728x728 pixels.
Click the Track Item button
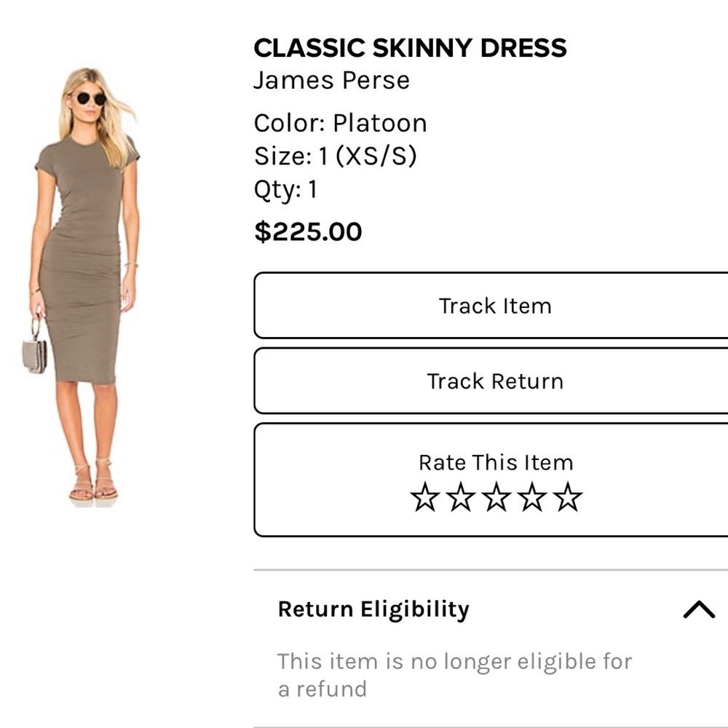tap(496, 306)
